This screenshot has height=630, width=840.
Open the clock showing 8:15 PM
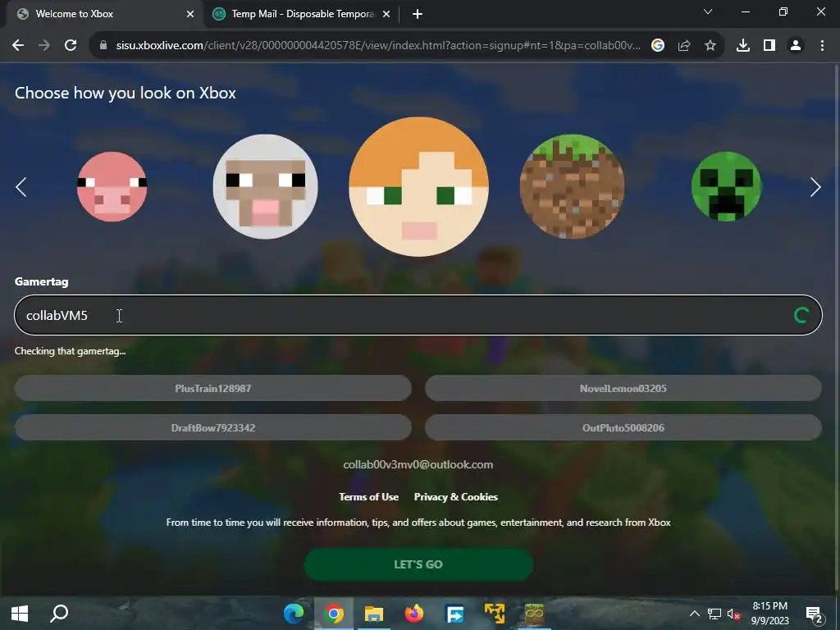click(769, 614)
